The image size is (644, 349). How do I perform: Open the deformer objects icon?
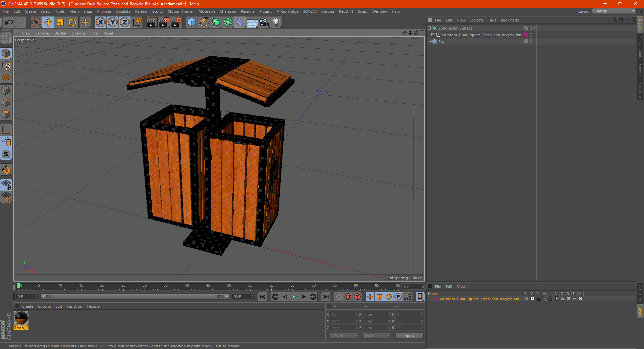240,22
